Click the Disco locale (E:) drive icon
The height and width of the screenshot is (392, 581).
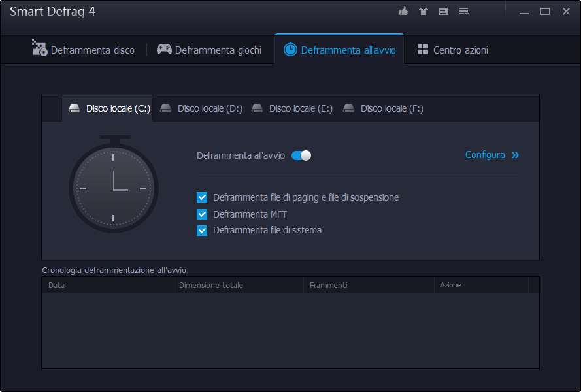tap(257, 108)
